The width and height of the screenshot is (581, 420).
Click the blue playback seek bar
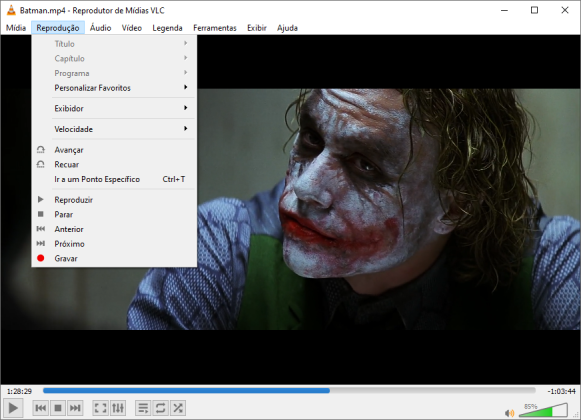tap(289, 390)
